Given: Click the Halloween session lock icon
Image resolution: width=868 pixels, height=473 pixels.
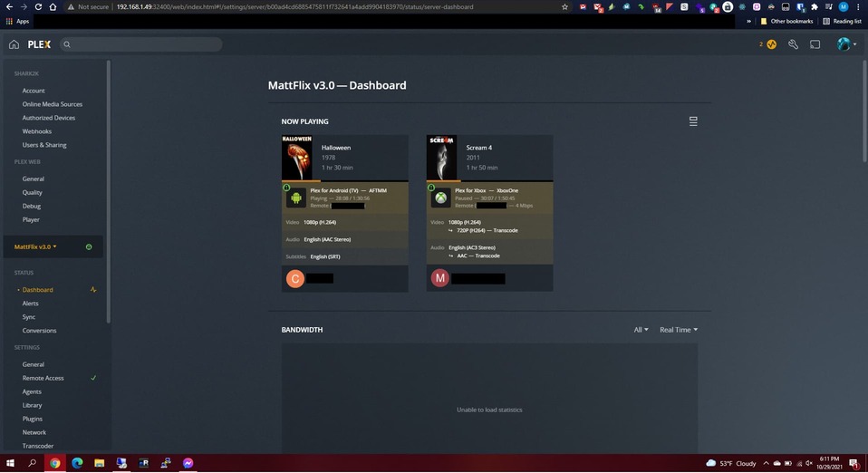Looking at the screenshot, I should click(x=286, y=188).
